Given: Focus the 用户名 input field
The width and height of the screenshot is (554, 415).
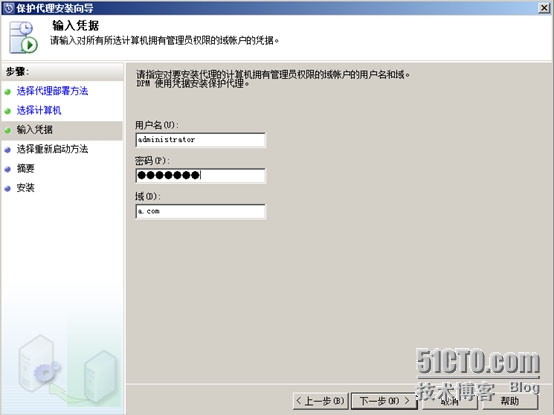Looking at the screenshot, I should click(x=200, y=140).
